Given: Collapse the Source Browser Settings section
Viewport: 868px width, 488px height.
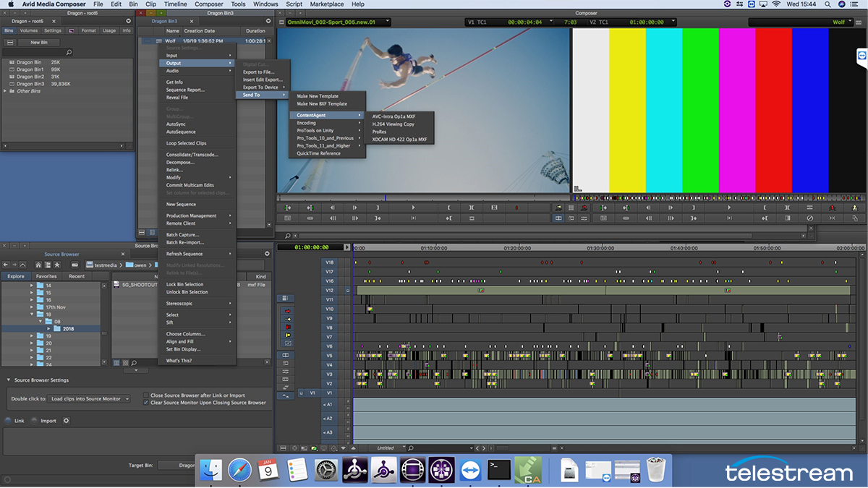Looking at the screenshot, I should [x=8, y=380].
